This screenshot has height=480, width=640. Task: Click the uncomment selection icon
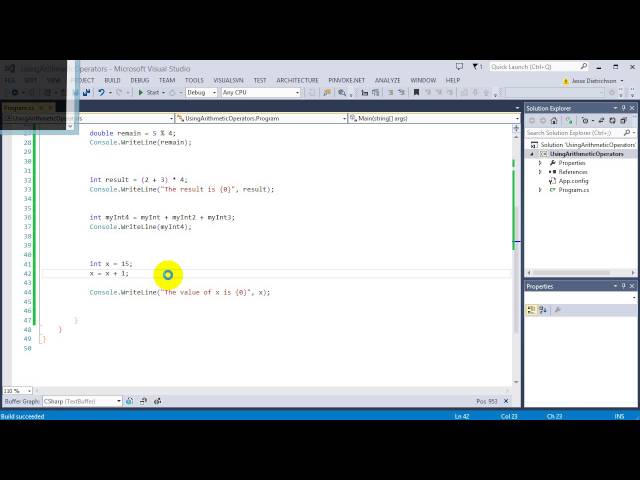(x=401, y=93)
